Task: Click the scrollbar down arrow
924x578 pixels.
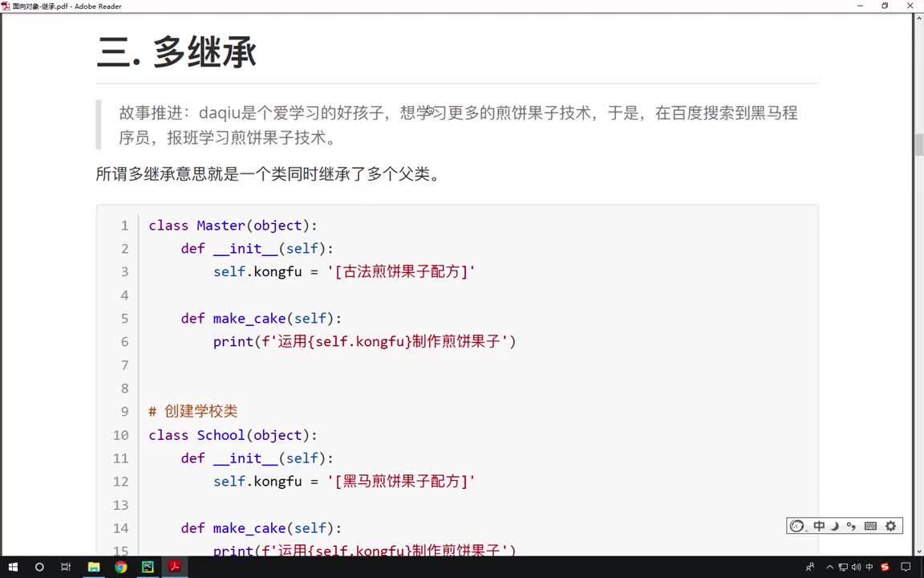Action: tap(918, 551)
